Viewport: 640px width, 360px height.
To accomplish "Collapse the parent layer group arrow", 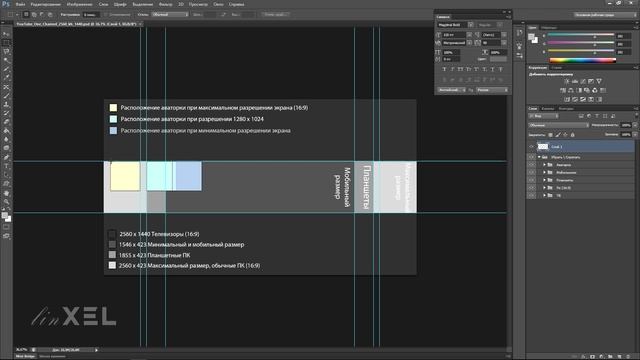I will [539, 157].
